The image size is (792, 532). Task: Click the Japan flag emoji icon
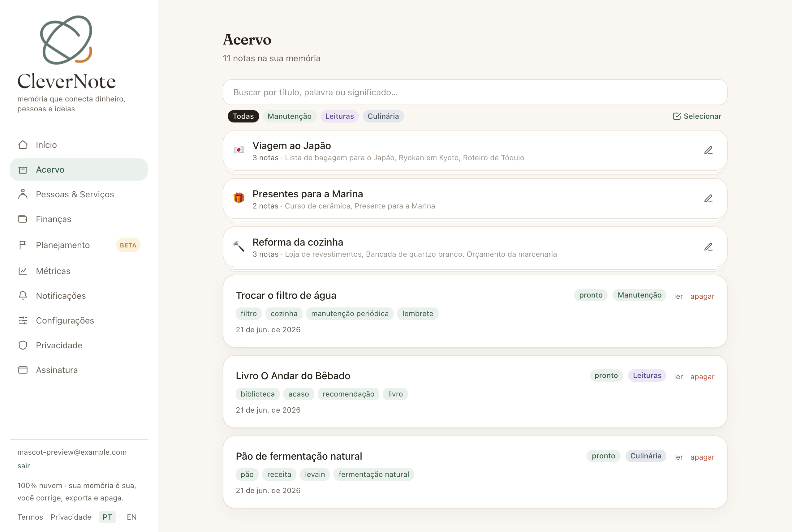(239, 150)
